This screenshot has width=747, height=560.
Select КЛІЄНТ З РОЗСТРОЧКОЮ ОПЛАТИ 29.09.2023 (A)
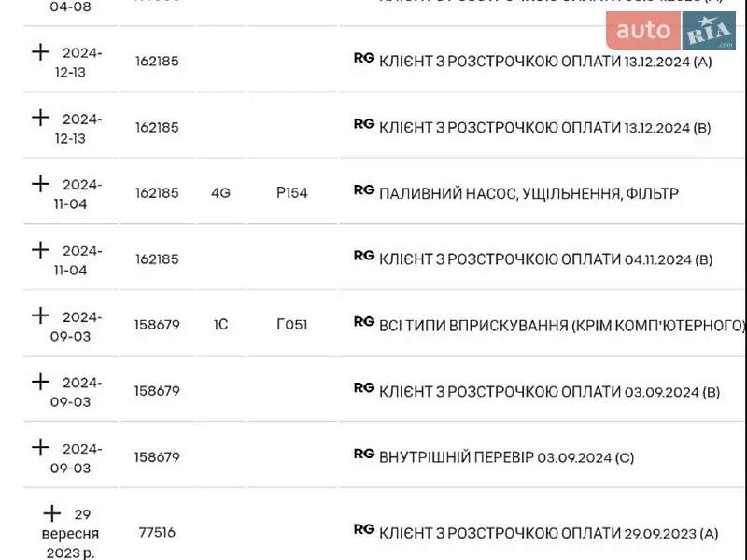(548, 534)
